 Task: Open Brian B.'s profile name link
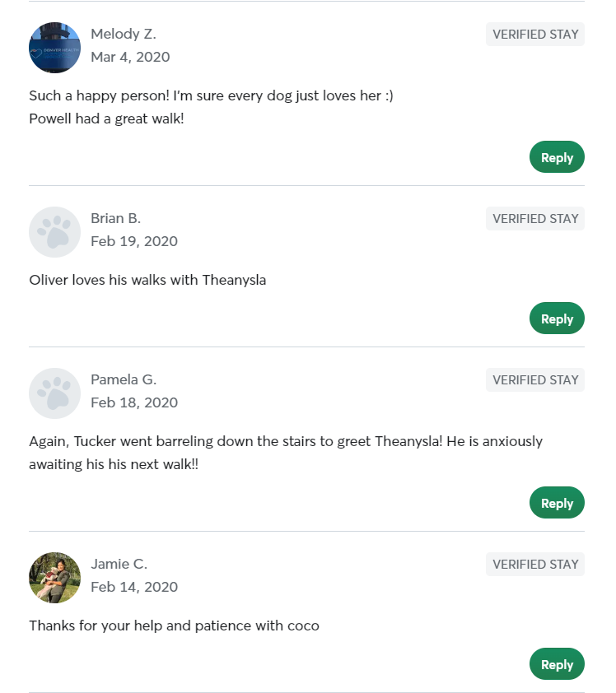[115, 218]
